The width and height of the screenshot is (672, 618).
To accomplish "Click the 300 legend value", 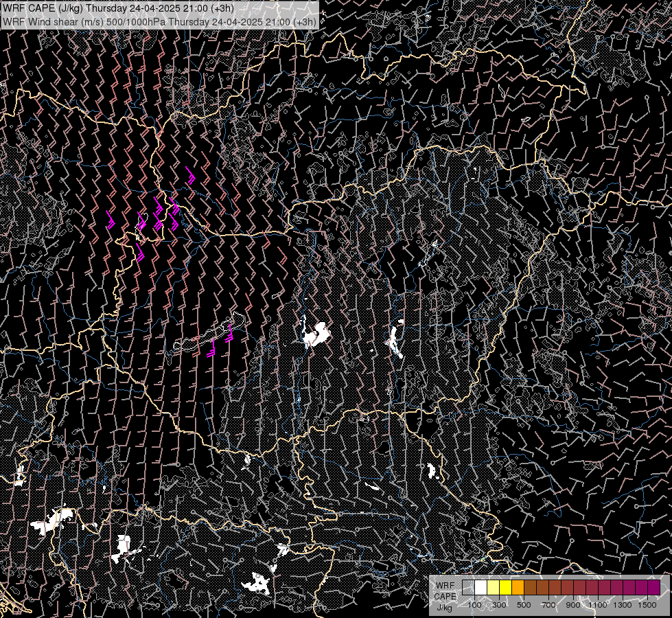I will point(499,605).
